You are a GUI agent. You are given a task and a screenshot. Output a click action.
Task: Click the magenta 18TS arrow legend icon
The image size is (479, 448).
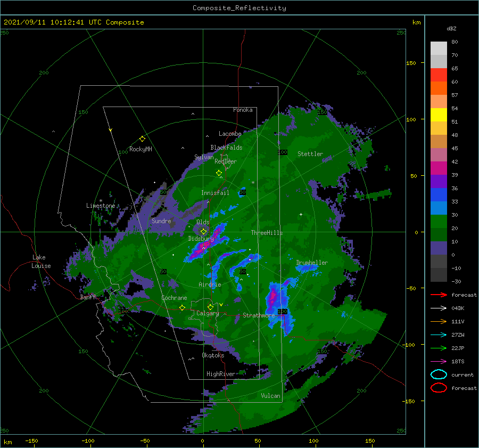pos(439,362)
